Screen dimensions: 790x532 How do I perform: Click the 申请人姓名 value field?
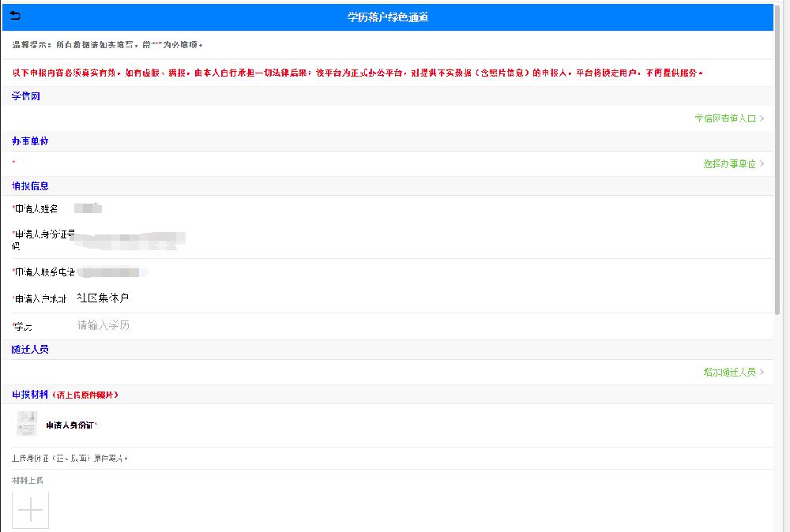click(88, 208)
